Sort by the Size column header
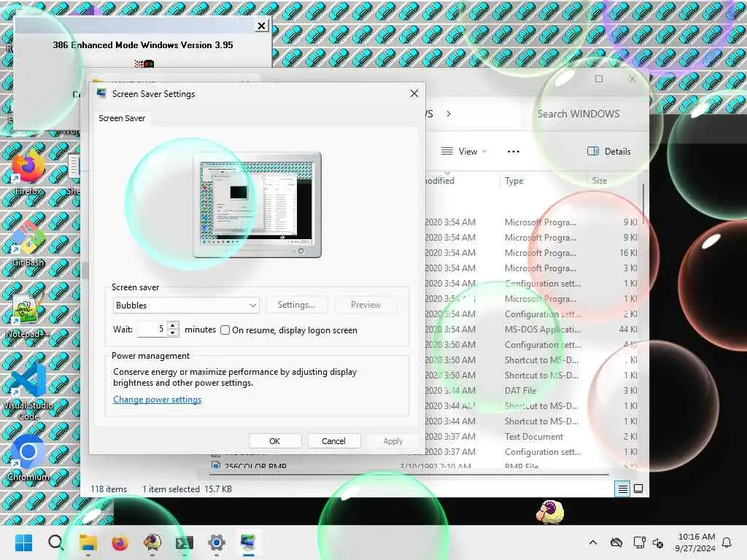747x560 pixels. click(600, 181)
